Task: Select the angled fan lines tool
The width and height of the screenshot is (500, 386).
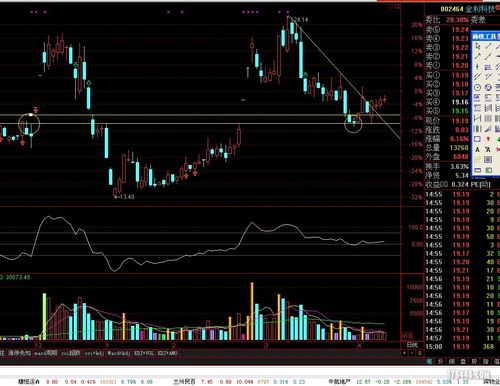Action: (488, 129)
